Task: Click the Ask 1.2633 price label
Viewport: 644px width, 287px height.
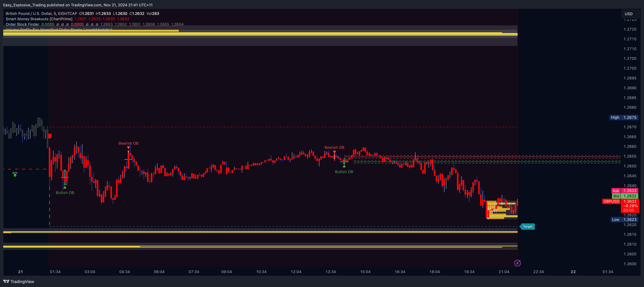Action: [625, 191]
